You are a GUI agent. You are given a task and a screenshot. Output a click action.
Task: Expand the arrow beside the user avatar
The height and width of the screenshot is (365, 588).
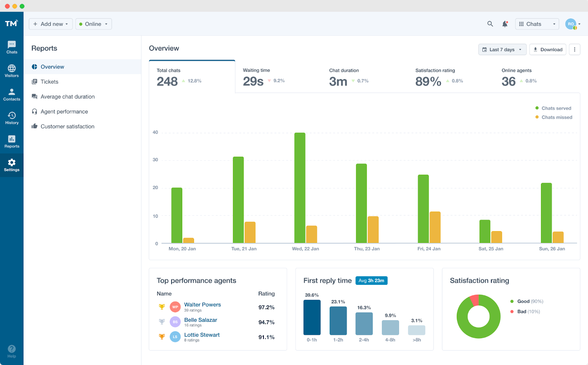tap(580, 24)
